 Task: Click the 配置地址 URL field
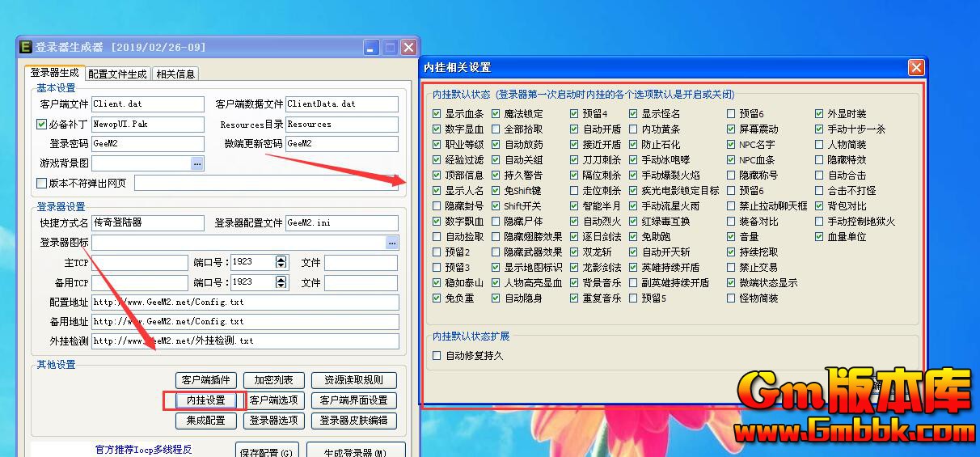pos(245,303)
